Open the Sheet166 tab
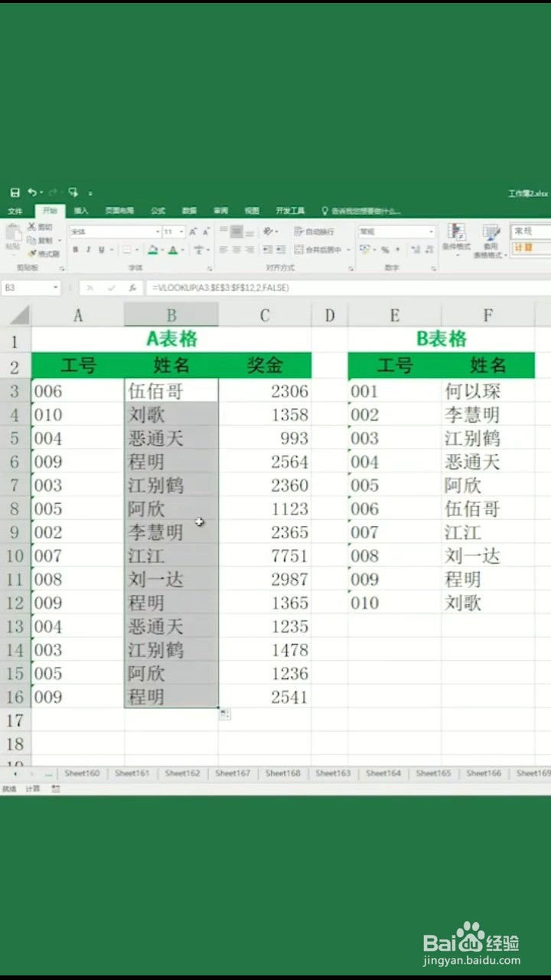Viewport: 551px width, 980px height. click(484, 773)
